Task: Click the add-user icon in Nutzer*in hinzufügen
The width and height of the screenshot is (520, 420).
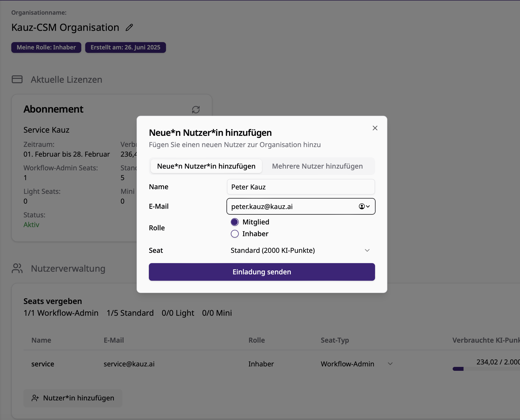Action: 35,398
